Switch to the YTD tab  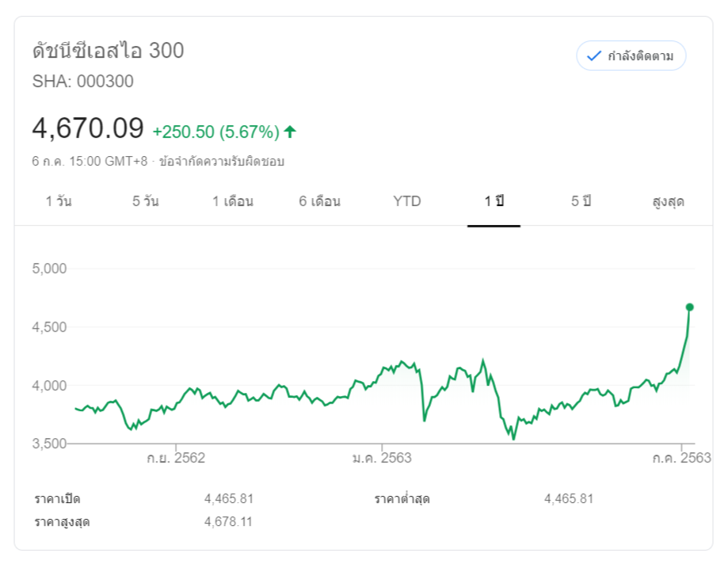pos(407,201)
